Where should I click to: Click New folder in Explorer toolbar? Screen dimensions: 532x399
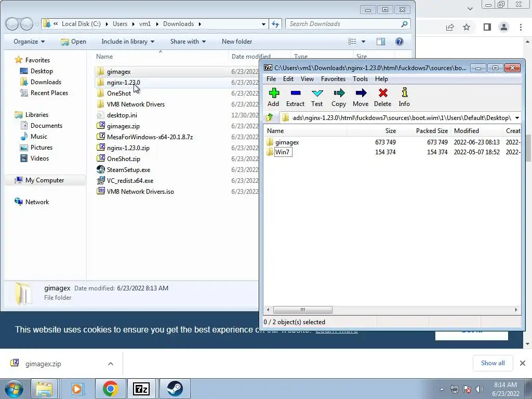tap(237, 42)
